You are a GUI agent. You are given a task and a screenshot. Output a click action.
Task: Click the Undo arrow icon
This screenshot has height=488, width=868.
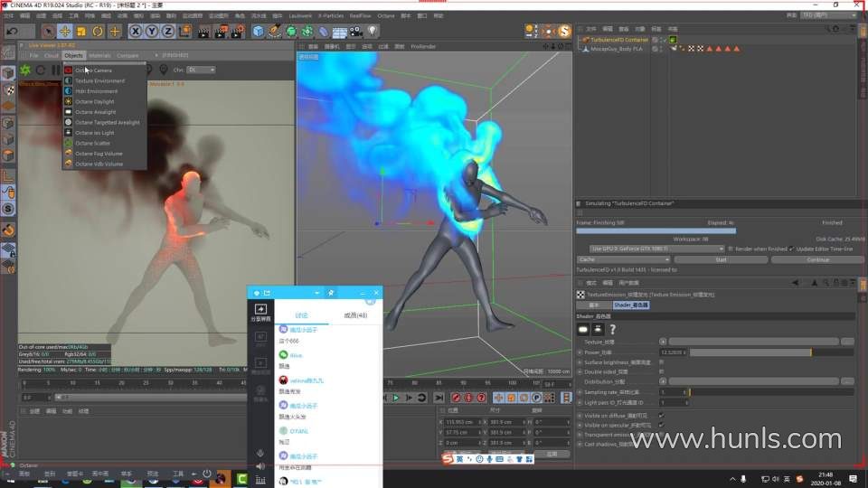13,32
